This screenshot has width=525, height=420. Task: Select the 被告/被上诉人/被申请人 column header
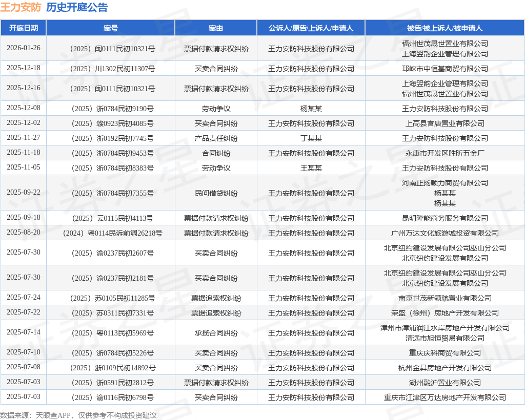point(445,28)
